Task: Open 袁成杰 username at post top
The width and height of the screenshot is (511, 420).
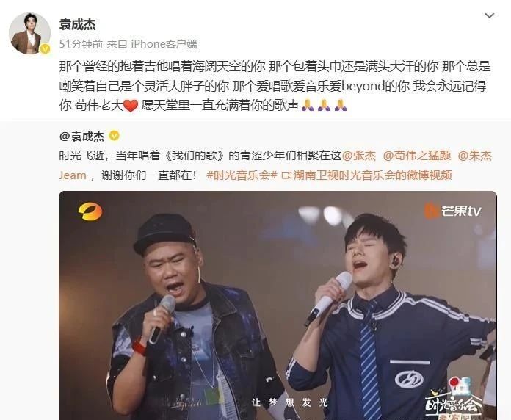Action: (x=77, y=24)
